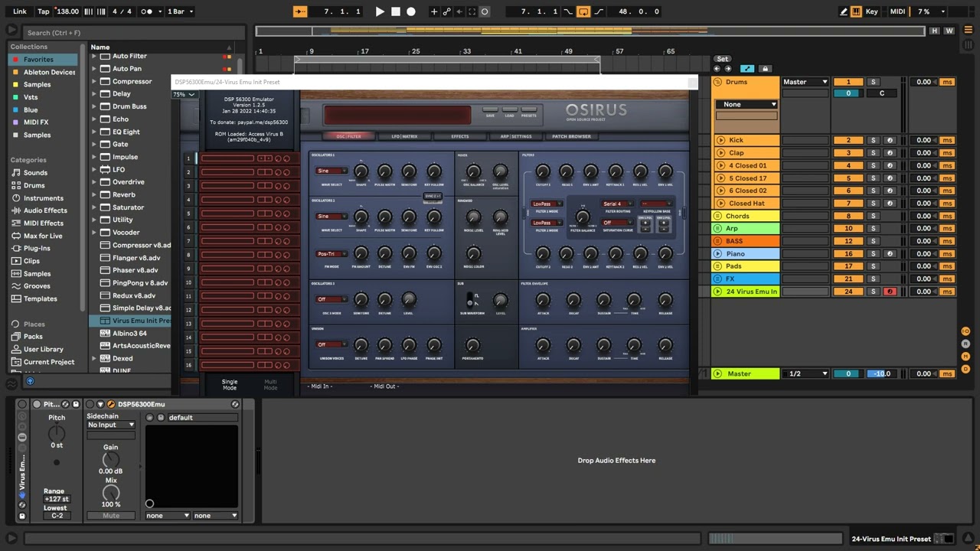This screenshot has width=980, height=551.
Task: Open the Sidechain No Input dropdown
Action: click(x=111, y=425)
